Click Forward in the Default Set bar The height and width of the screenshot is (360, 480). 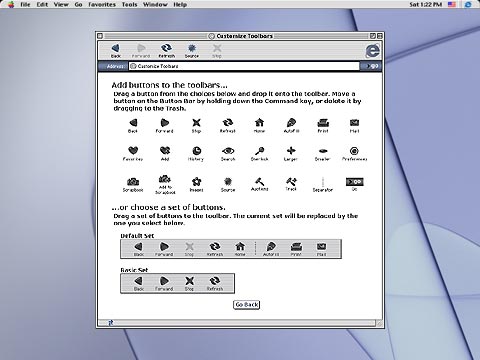[x=164, y=249]
